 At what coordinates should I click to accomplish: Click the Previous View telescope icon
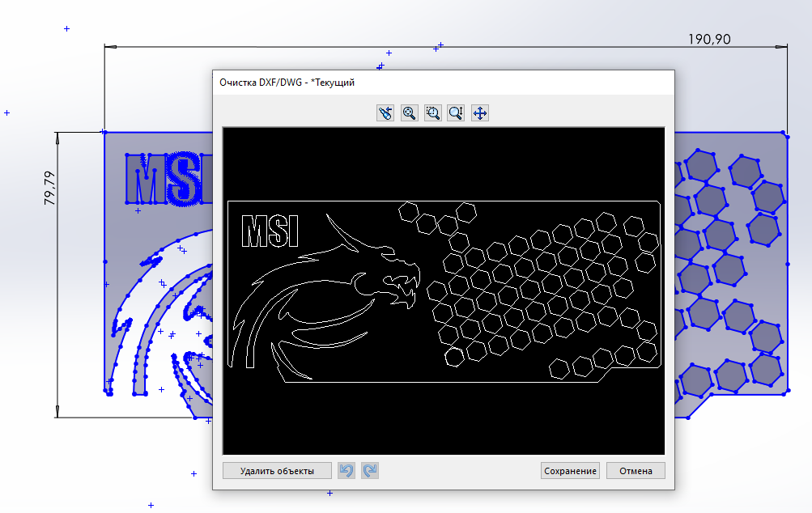click(385, 112)
